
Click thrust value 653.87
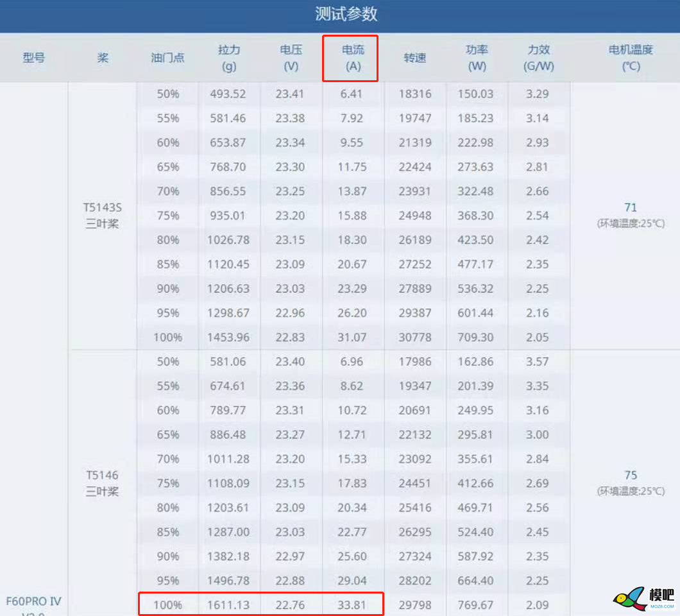(228, 142)
